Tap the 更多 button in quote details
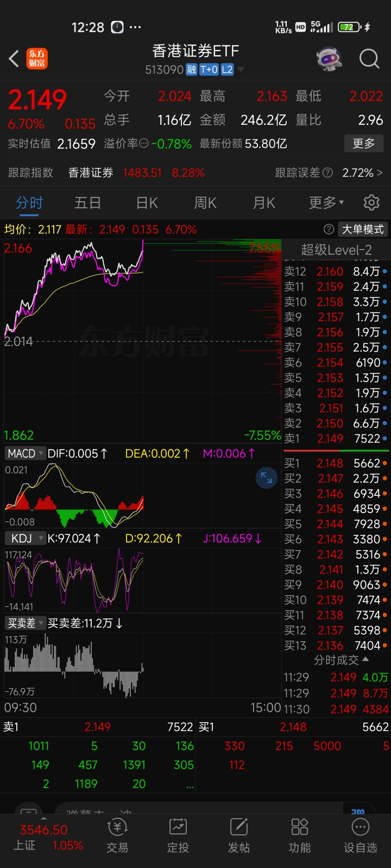 364,144
